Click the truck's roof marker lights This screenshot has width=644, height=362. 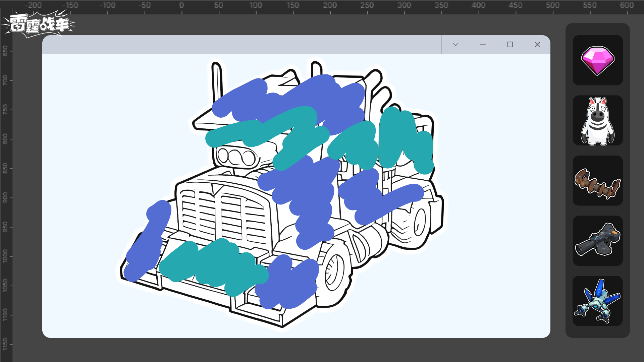pyautogui.click(x=236, y=157)
